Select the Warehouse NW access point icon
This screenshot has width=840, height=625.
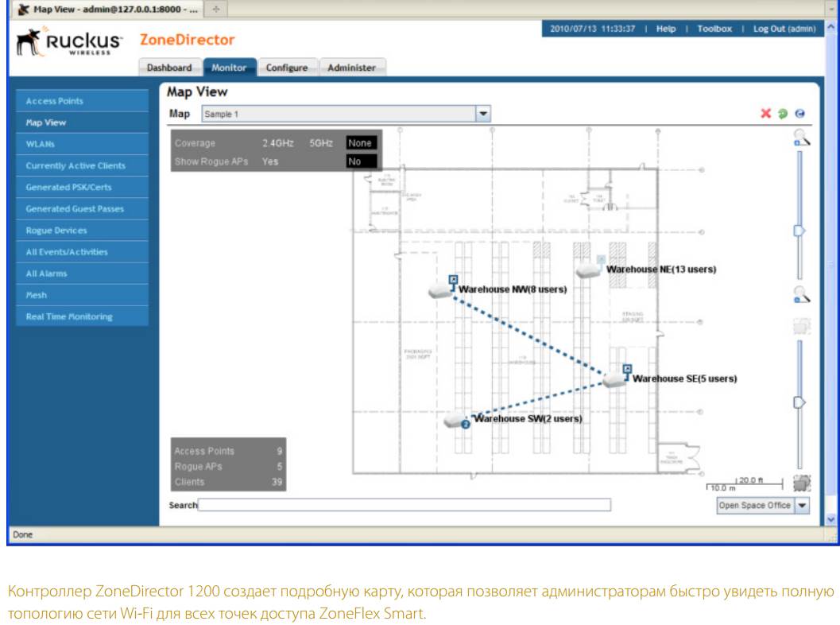[439, 290]
